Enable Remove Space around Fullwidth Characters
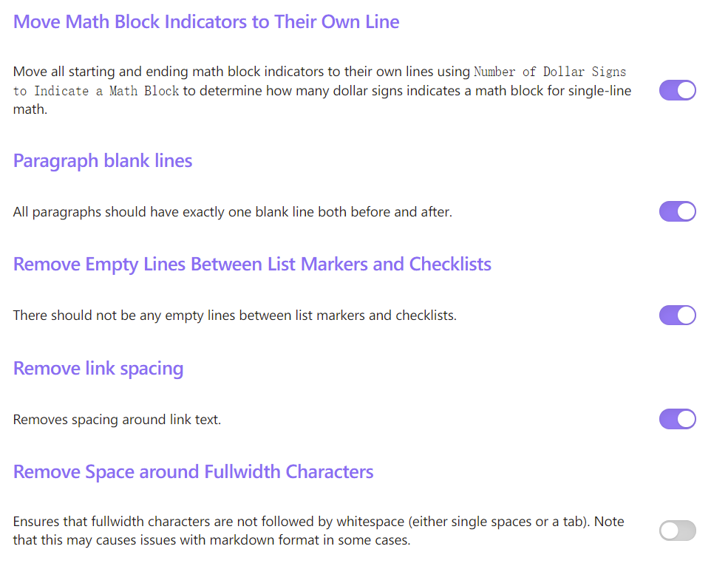The height and width of the screenshot is (566, 728). coord(677,531)
